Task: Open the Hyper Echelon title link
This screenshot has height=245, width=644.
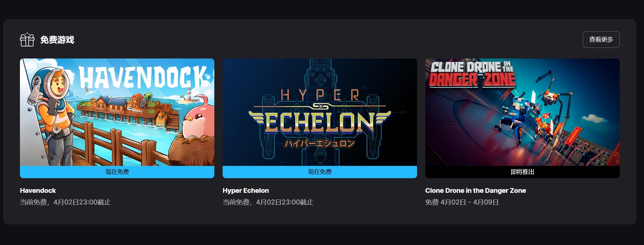Action: (x=246, y=190)
